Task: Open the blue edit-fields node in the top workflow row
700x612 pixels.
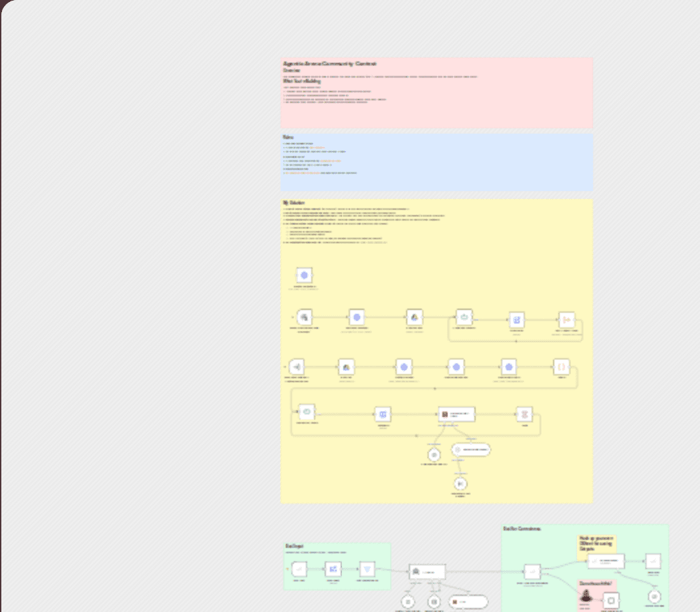Action: (x=516, y=320)
